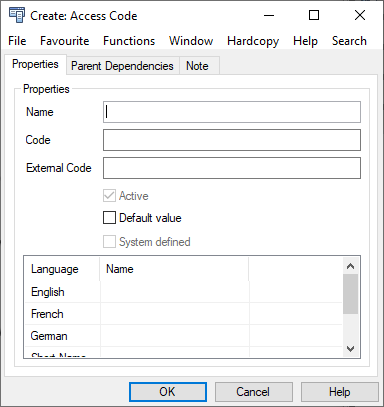Image resolution: width=384 pixels, height=407 pixels.
Task: Open the Favourite menu
Action: (65, 41)
